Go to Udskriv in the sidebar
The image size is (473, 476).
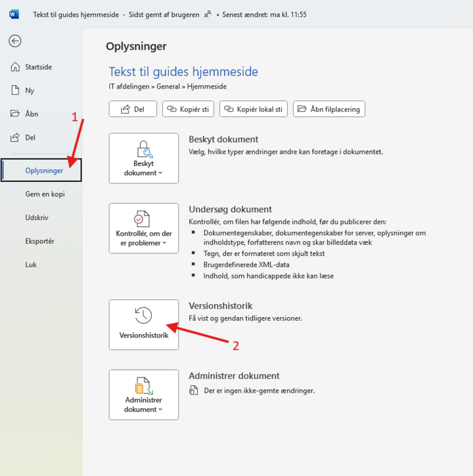(37, 217)
